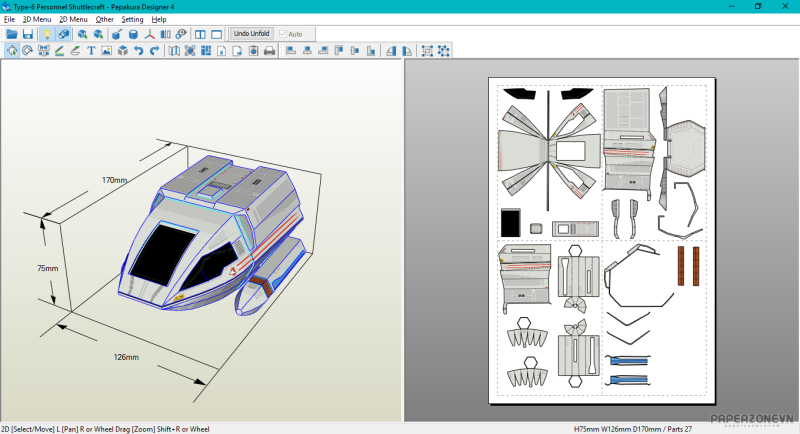Image resolution: width=800 pixels, height=434 pixels.
Task: Click the Print icon
Action: [269, 51]
